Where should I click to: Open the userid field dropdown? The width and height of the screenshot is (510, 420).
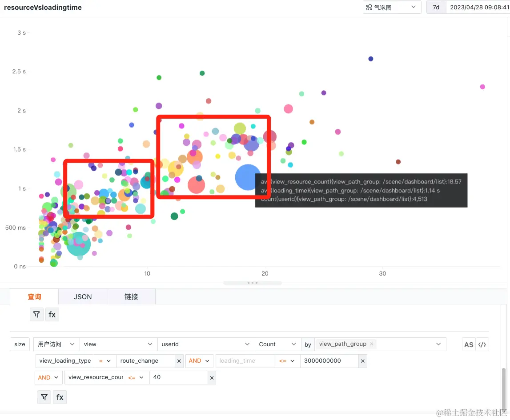(x=206, y=344)
